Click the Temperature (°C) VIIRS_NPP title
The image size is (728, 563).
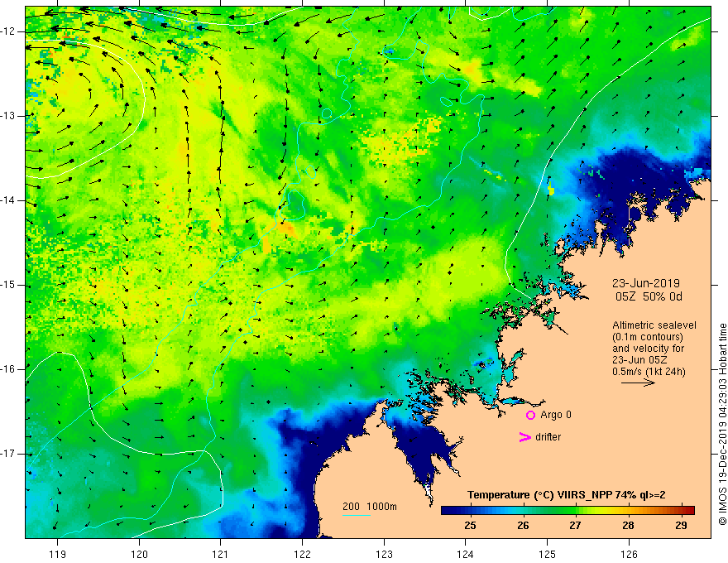[566, 495]
